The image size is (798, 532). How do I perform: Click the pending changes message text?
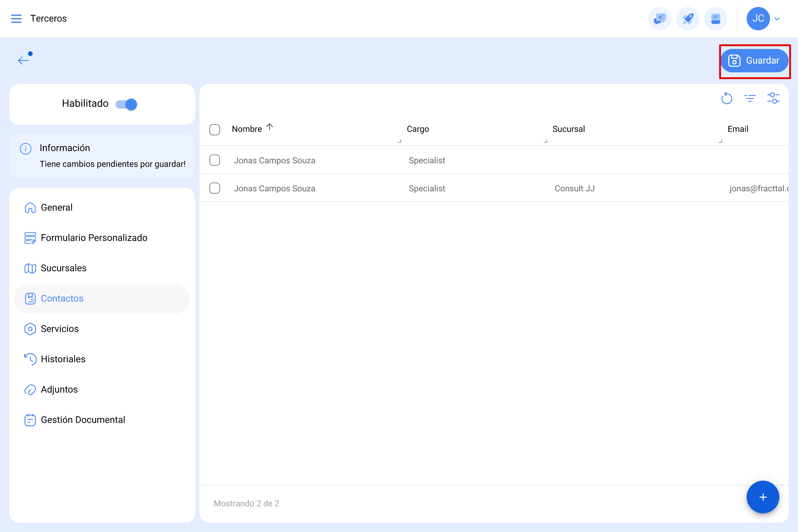point(113,164)
